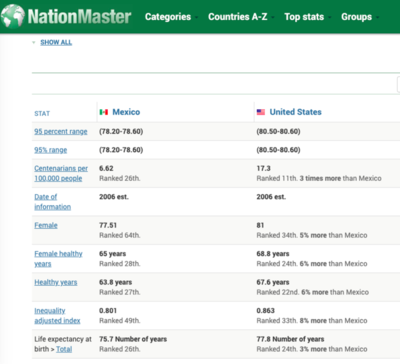Image resolution: width=400 pixels, height=364 pixels.
Task: Open the Groups menu
Action: [x=356, y=17]
